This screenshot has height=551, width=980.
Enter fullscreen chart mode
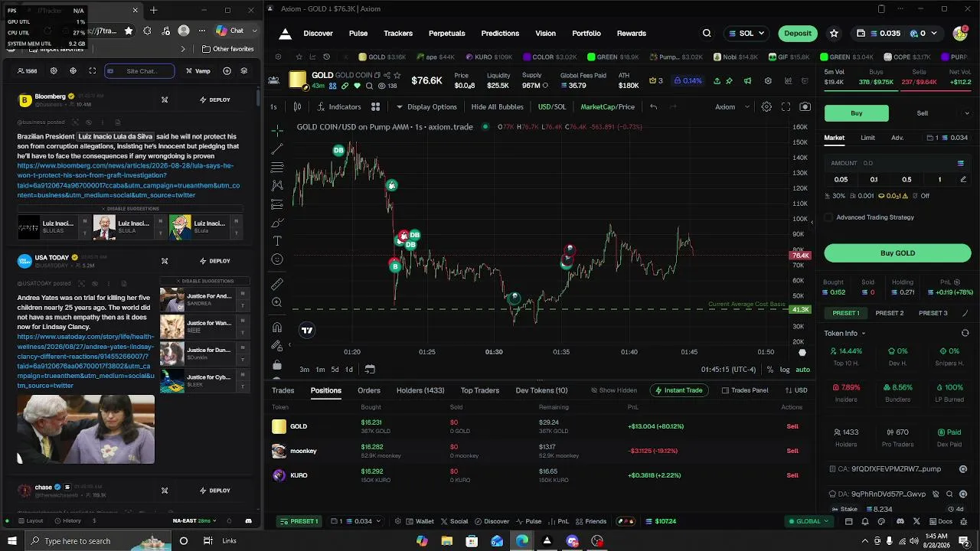[786, 107]
